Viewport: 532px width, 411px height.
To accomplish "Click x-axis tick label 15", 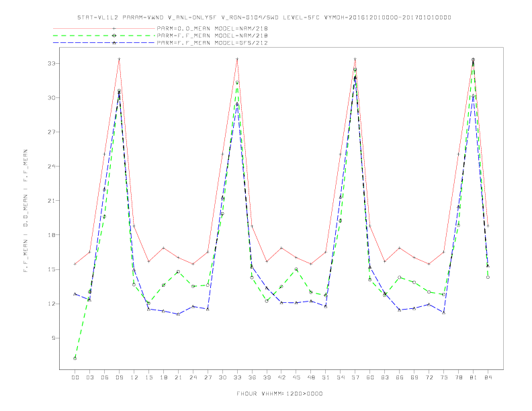I will (x=148, y=377).
